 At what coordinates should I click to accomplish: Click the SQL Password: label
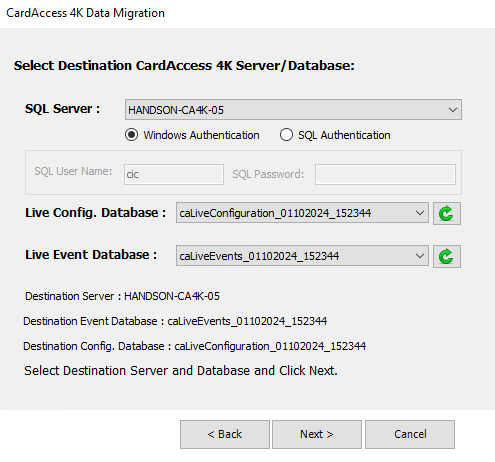pos(268,174)
